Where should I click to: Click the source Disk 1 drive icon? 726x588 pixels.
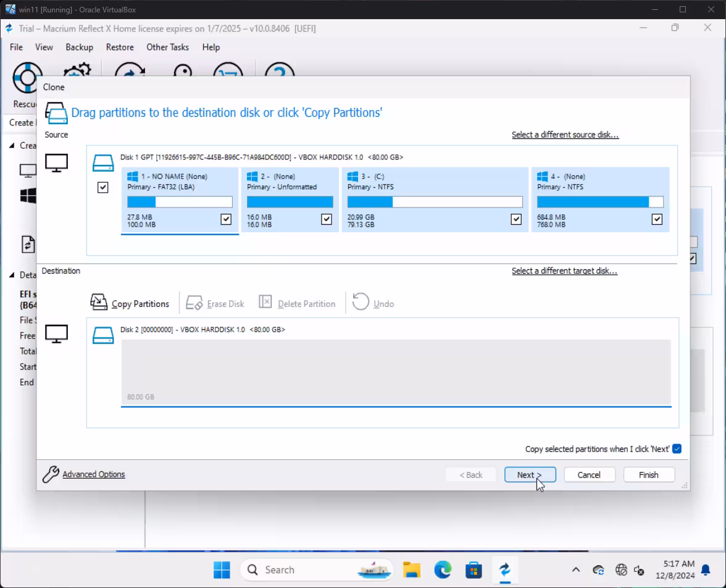pos(102,163)
